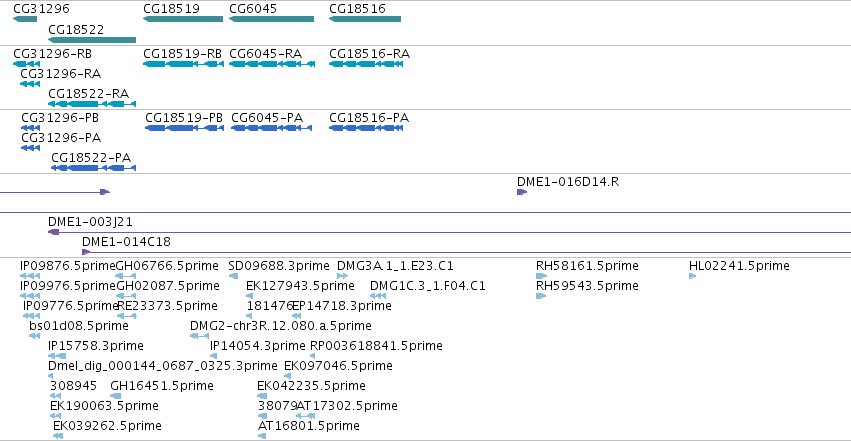Image resolution: width=851 pixels, height=441 pixels.
Task: Click the CG6045 gene feature
Action: click(271, 19)
